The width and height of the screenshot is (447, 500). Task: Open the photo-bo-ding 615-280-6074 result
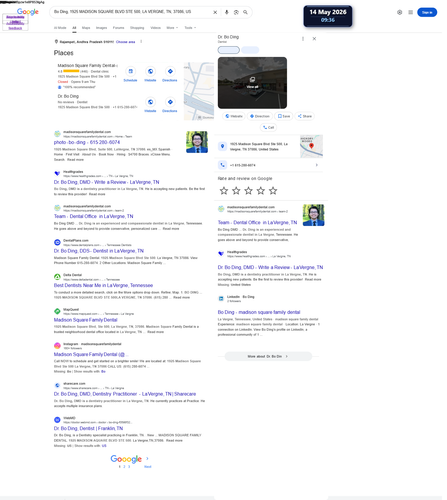point(87,142)
